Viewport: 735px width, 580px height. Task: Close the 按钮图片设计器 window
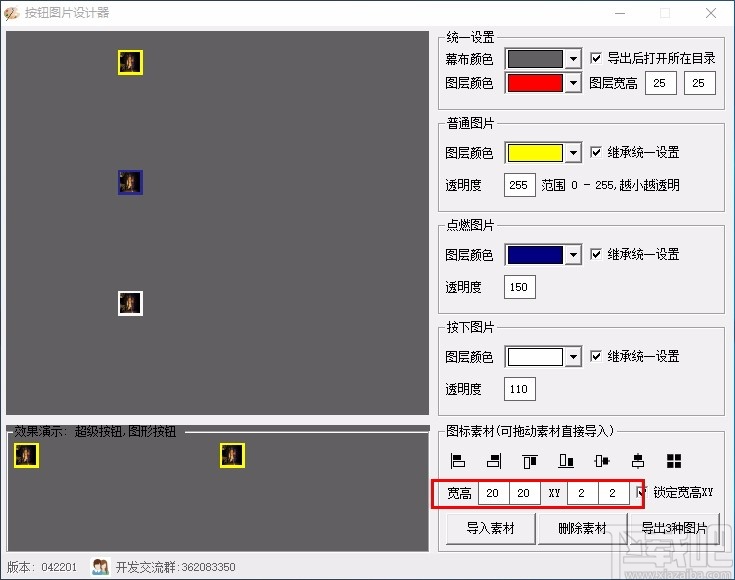point(711,13)
